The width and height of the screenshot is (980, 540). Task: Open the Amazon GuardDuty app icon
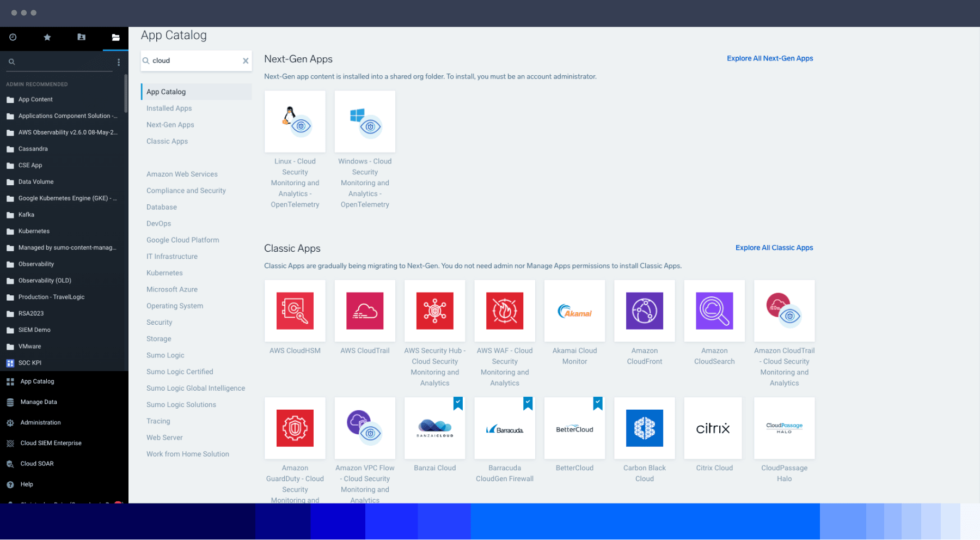point(295,428)
